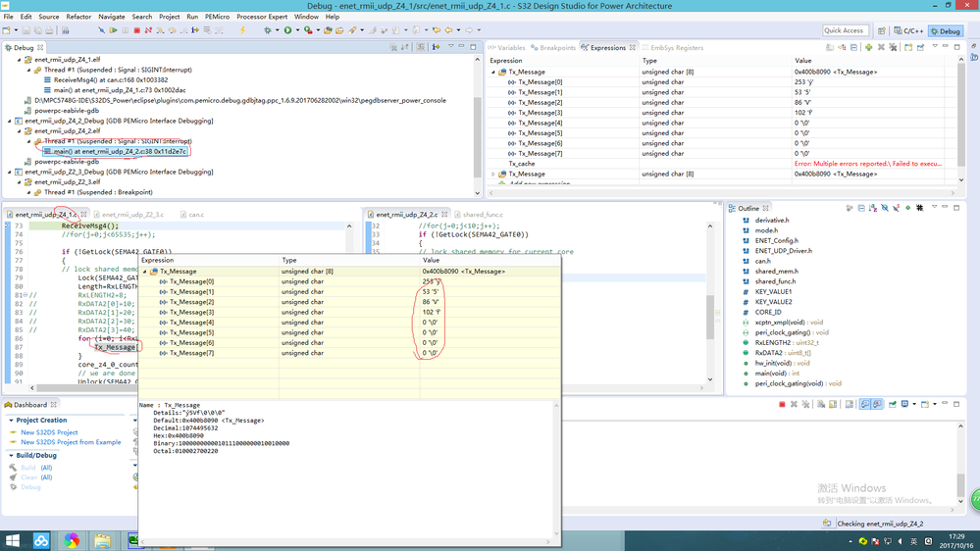Image resolution: width=980 pixels, height=551 pixels.
Task: Click Pin Console icon in the console toolbar
Action: [892, 404]
